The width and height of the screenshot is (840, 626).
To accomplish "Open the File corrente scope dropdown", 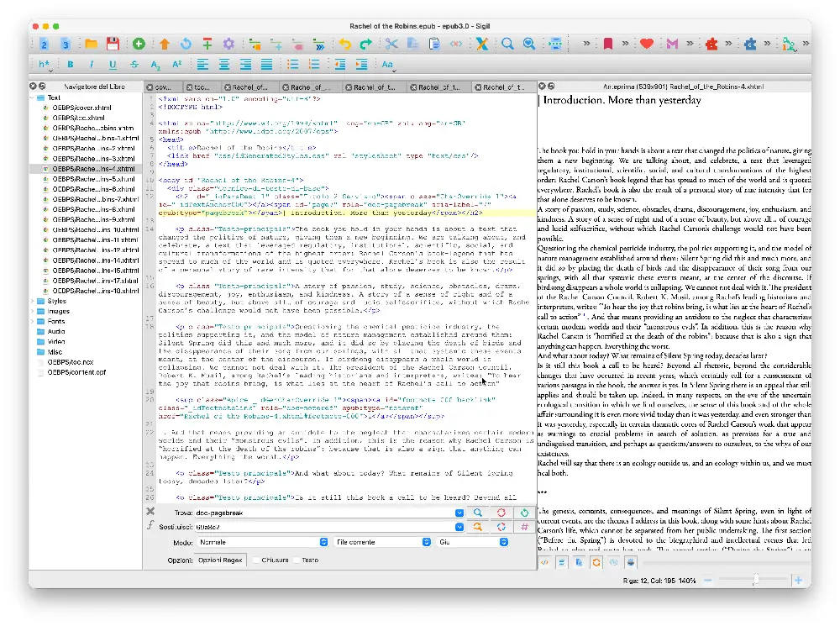I will pos(381,543).
